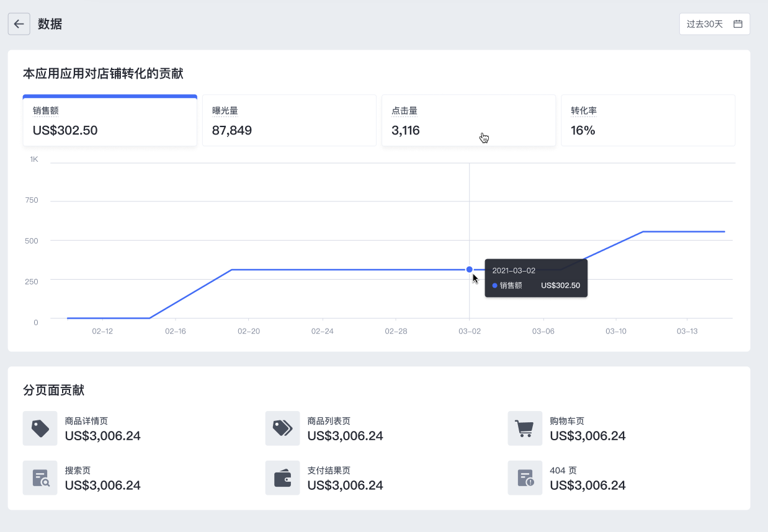Switch to the 曝光量 metric tab
Image resolution: width=768 pixels, height=532 pixels.
pos(289,122)
